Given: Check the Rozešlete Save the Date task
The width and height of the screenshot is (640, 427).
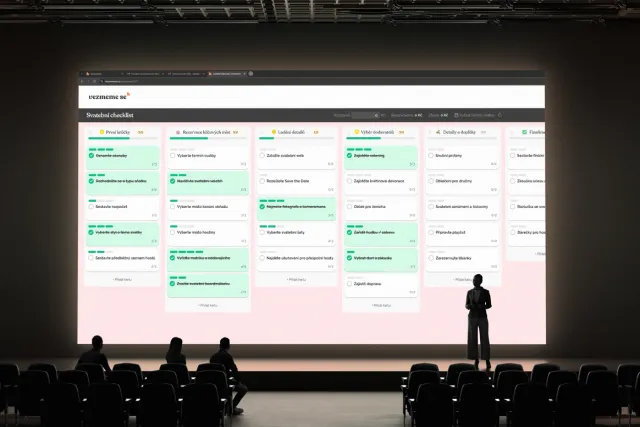Looking at the screenshot, I should [261, 180].
